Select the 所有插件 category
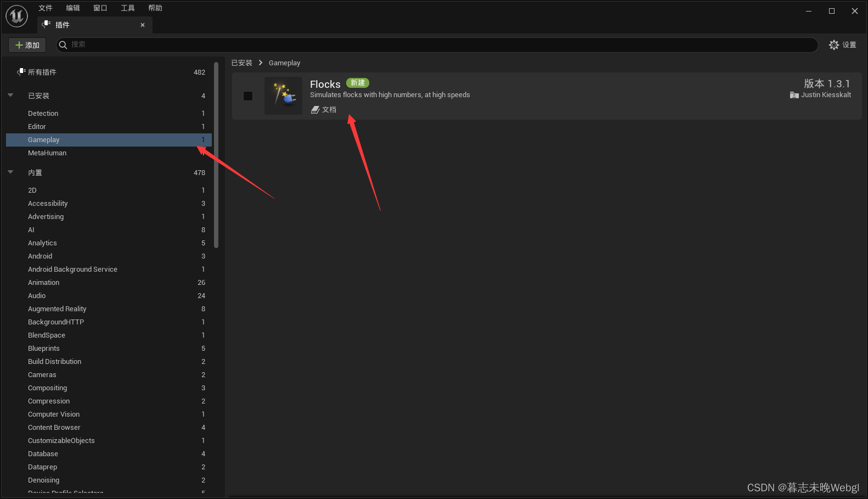The image size is (868, 499). point(109,72)
